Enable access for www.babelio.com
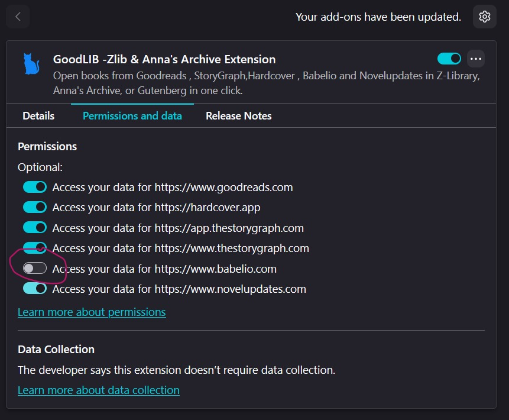The height and width of the screenshot is (420, 509). coord(35,269)
